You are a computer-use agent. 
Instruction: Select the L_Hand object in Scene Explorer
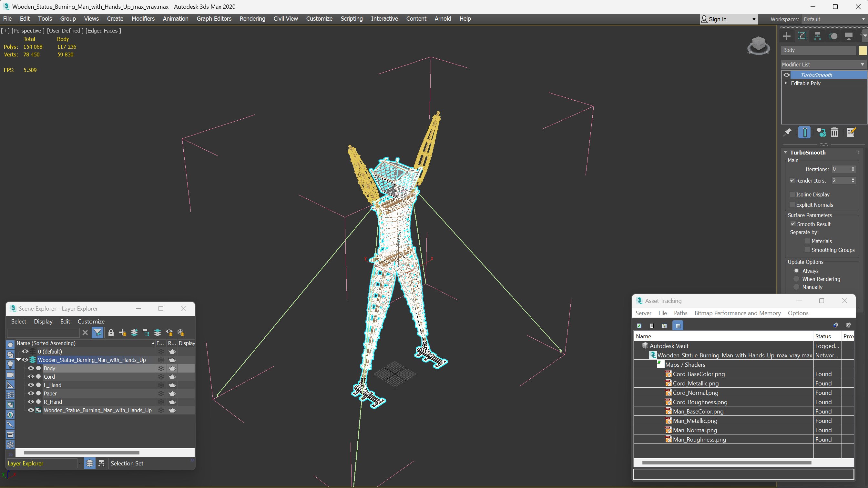click(x=53, y=385)
